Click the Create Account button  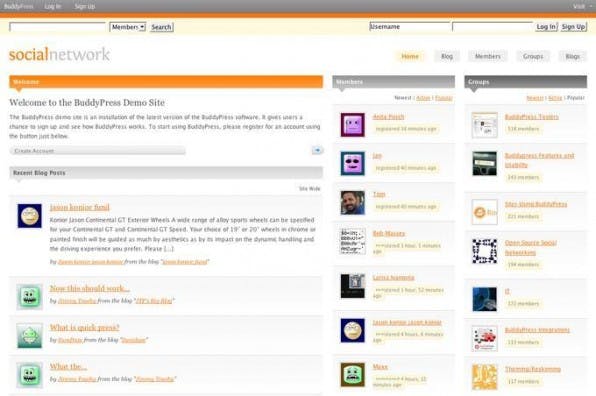[98, 151]
